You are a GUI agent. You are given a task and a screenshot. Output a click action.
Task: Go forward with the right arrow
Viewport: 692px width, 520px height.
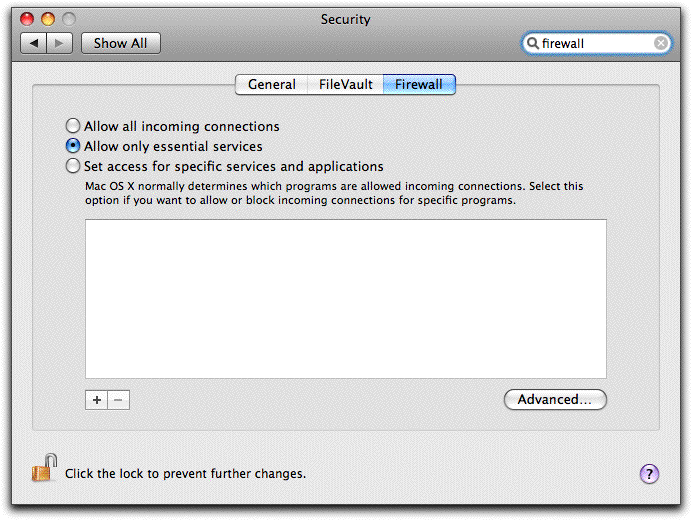tap(59, 43)
